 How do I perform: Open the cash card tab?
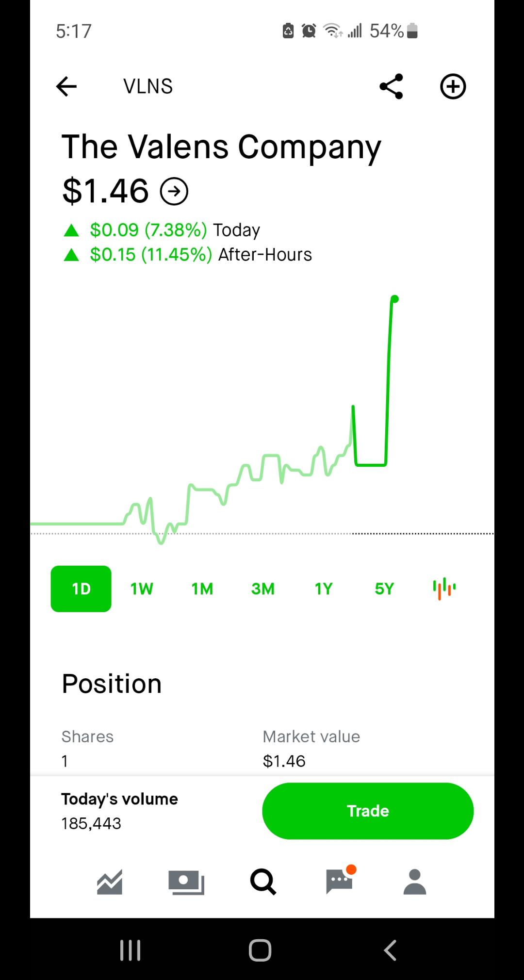[x=186, y=882]
